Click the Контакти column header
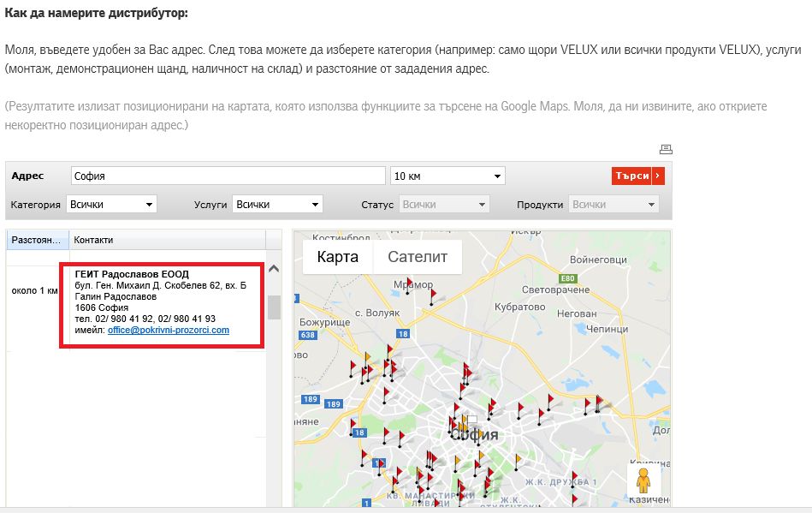 [x=167, y=240]
